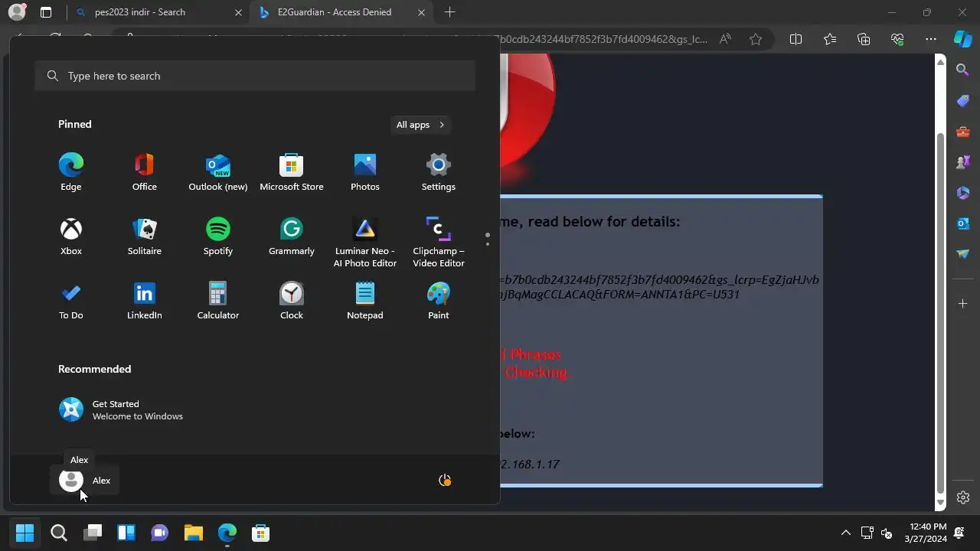Image resolution: width=980 pixels, height=551 pixels.
Task: Open Luminar Neo AI Photo Editor
Action: [365, 242]
